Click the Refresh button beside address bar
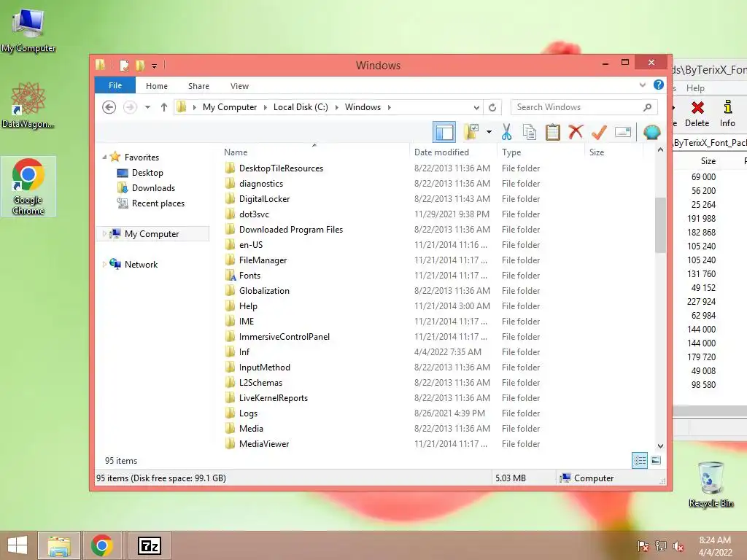 [x=492, y=107]
